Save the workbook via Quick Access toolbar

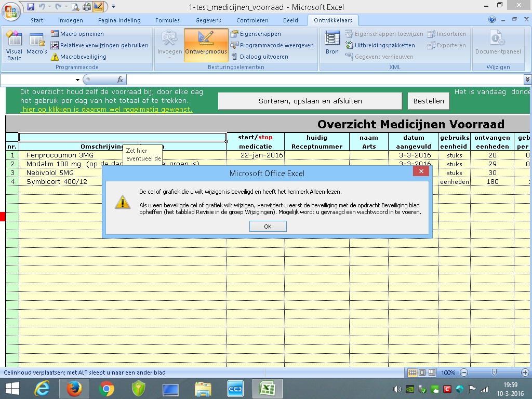31,6
